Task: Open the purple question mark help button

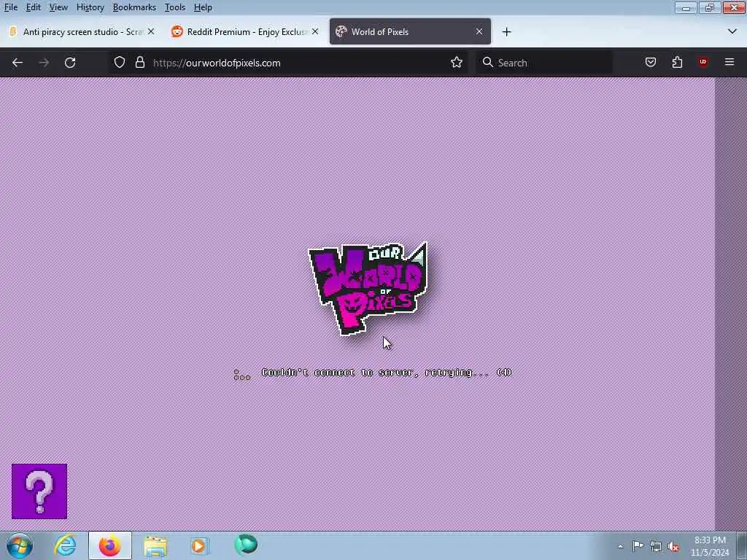Action: (x=39, y=491)
